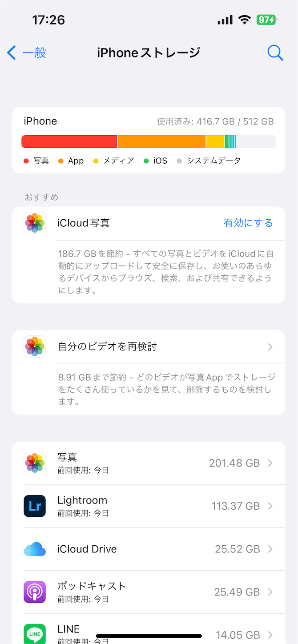The width and height of the screenshot is (298, 644).
Task: Open chevron for Lightroom 113.37 GB
Action: (x=270, y=506)
